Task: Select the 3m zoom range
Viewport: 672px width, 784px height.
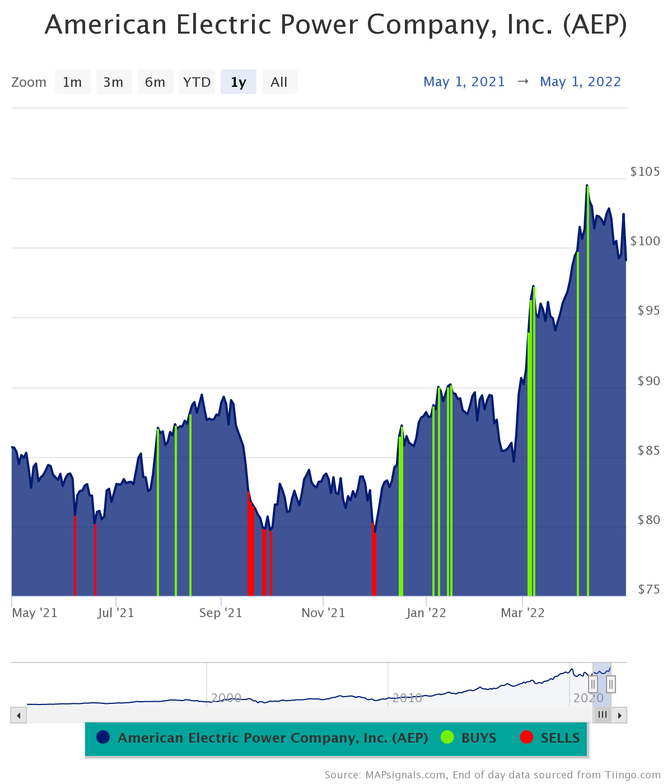Action: pos(114,82)
